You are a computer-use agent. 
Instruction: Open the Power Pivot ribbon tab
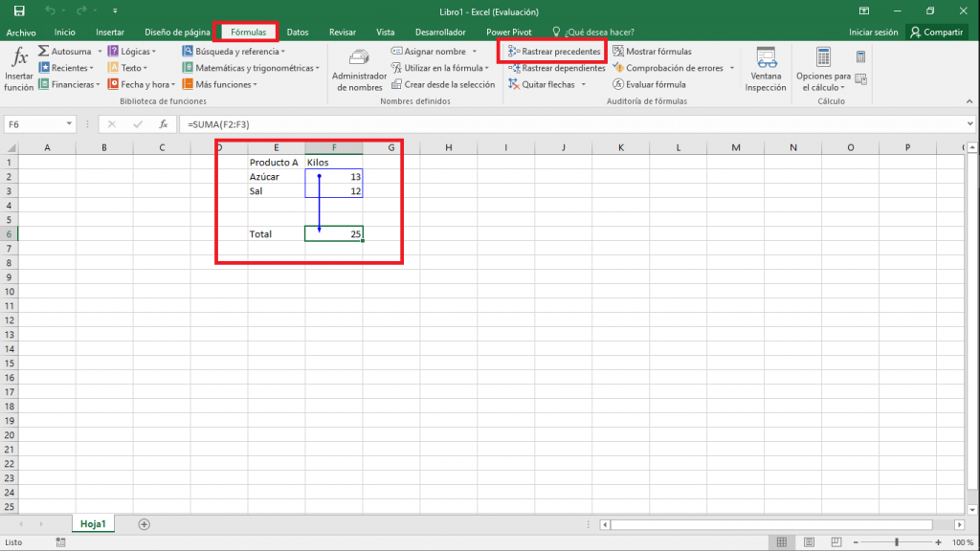[508, 32]
